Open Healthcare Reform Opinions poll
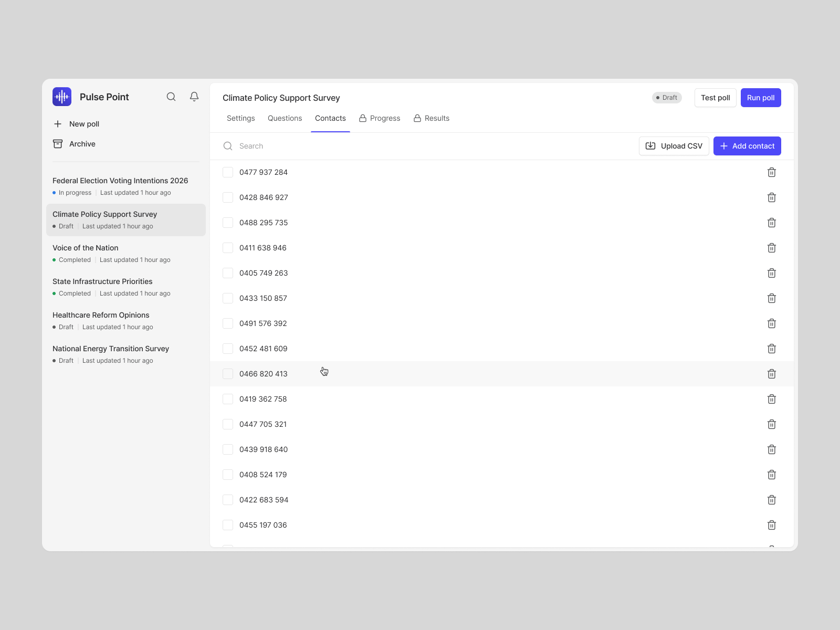This screenshot has height=630, width=840. click(126, 321)
